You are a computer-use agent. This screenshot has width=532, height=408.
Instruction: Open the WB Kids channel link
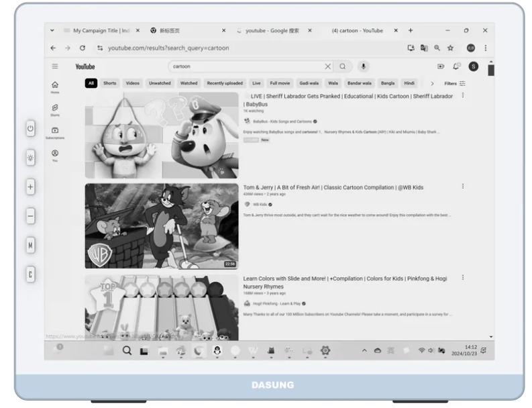pos(259,204)
